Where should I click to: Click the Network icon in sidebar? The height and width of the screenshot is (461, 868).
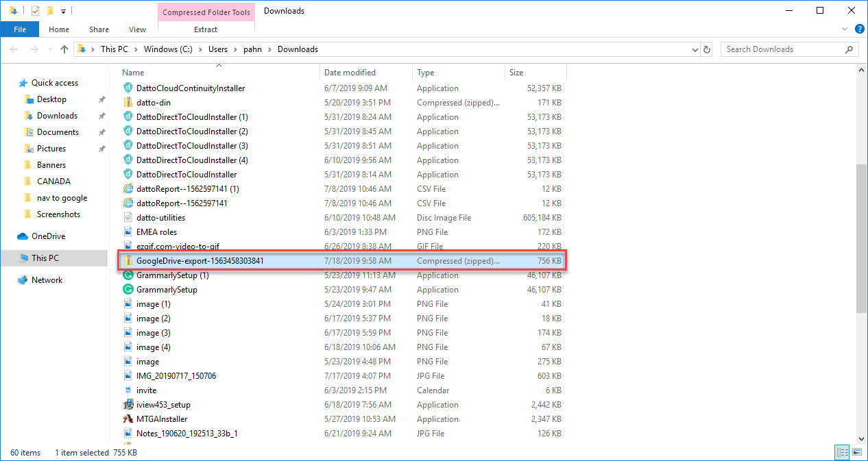coord(23,280)
